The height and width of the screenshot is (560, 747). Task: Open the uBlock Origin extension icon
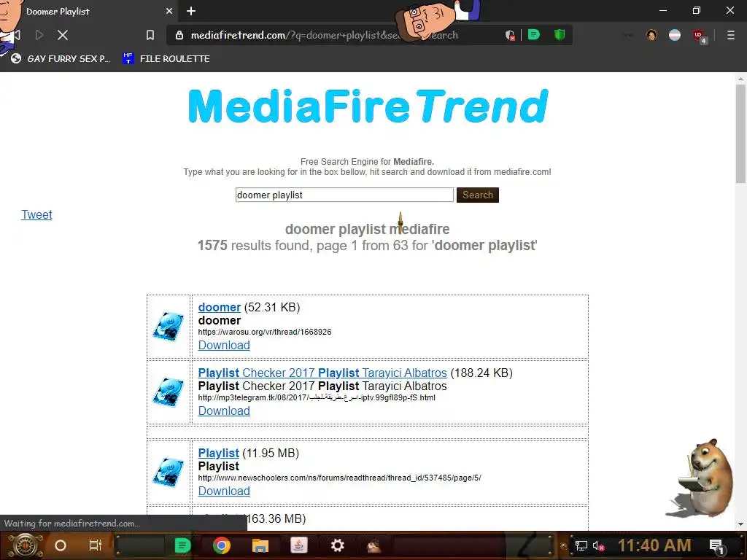[700, 36]
